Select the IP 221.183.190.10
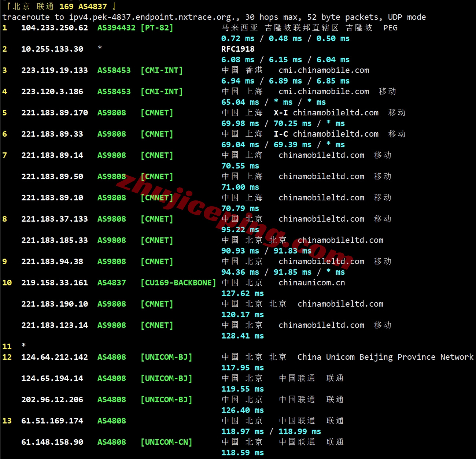This screenshot has height=459, width=476. (55, 304)
